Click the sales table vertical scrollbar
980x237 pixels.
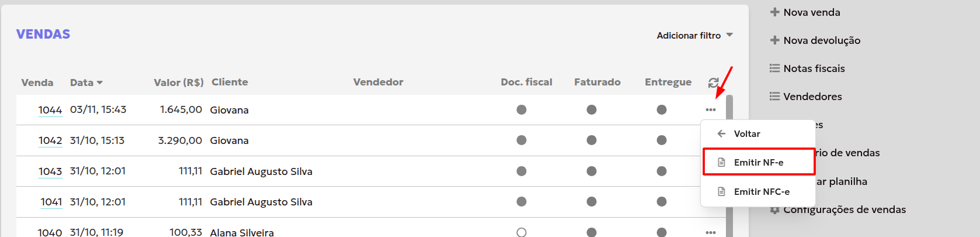click(729, 164)
